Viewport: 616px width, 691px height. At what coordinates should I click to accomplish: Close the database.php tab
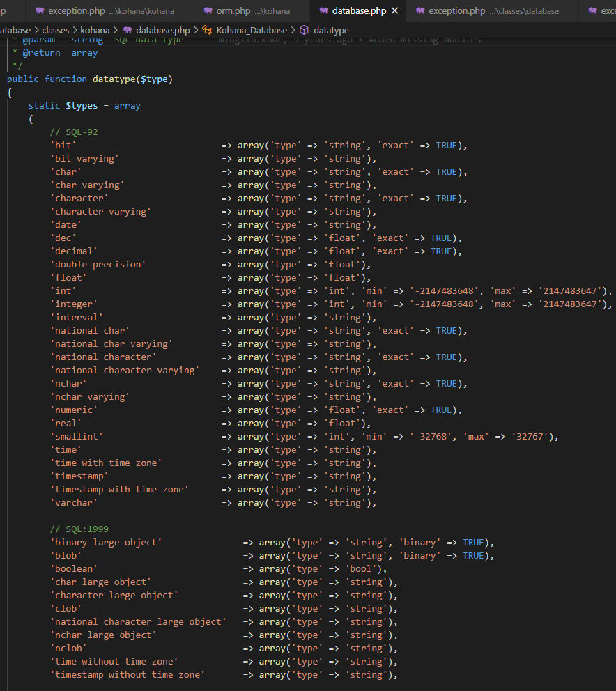394,11
